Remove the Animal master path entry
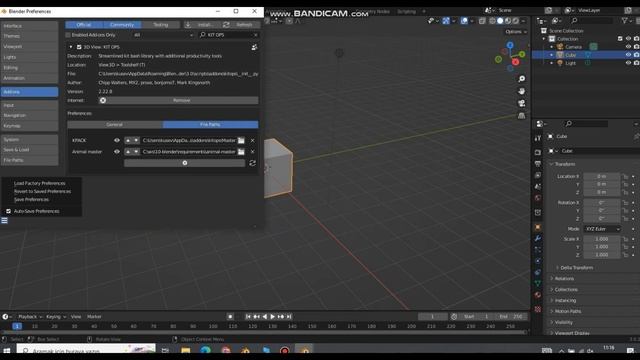This screenshot has height=360, width=640. pos(253,152)
